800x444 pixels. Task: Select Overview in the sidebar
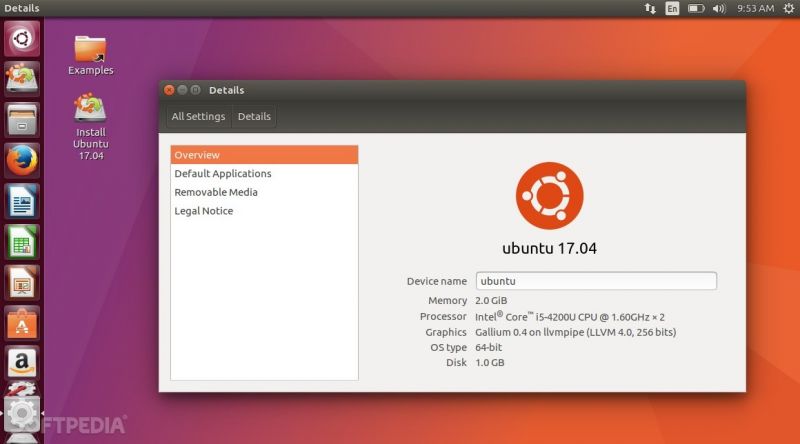pyautogui.click(x=264, y=155)
